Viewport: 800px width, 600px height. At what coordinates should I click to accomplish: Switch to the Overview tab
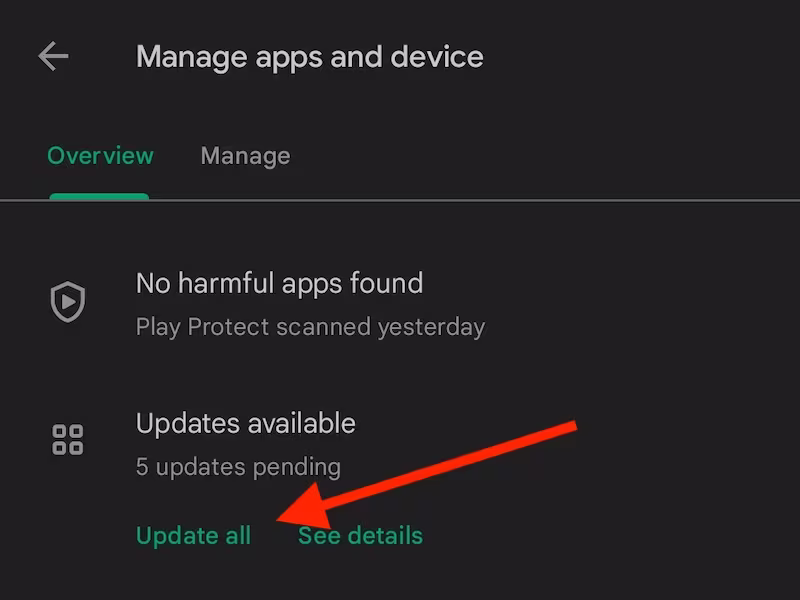click(x=100, y=156)
